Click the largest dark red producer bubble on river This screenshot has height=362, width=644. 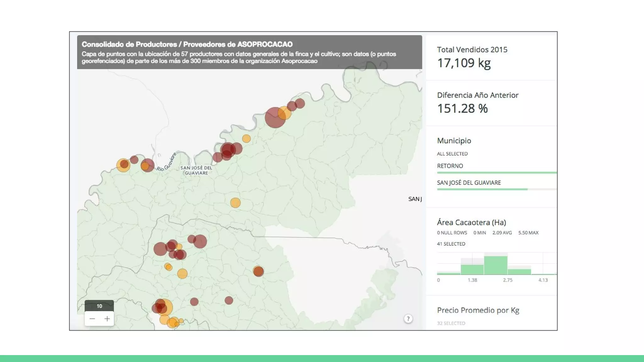point(275,118)
